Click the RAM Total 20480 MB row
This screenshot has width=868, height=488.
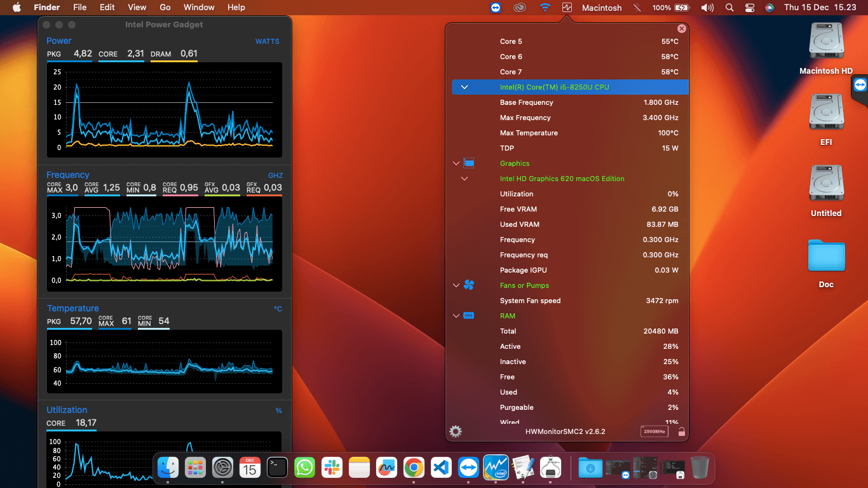(567, 331)
